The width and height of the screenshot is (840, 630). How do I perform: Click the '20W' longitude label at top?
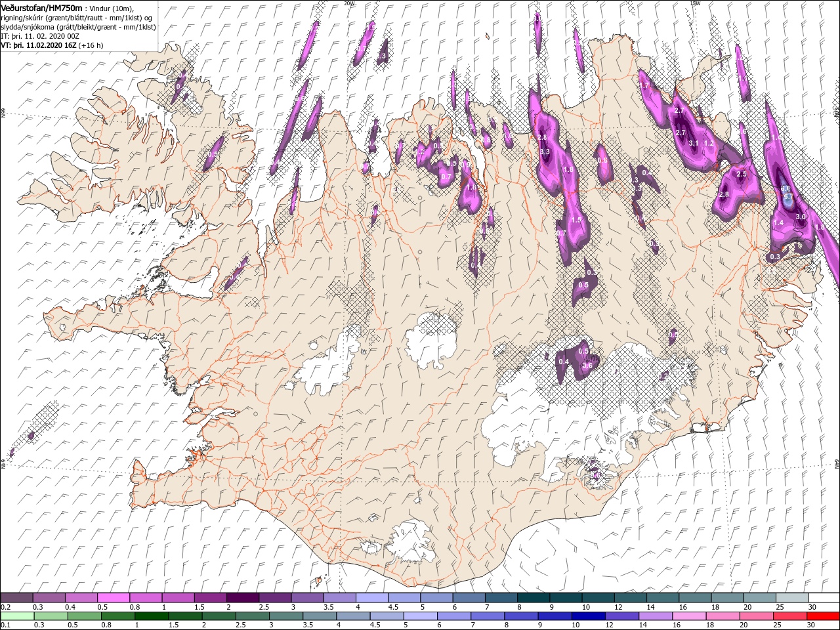[348, 3]
